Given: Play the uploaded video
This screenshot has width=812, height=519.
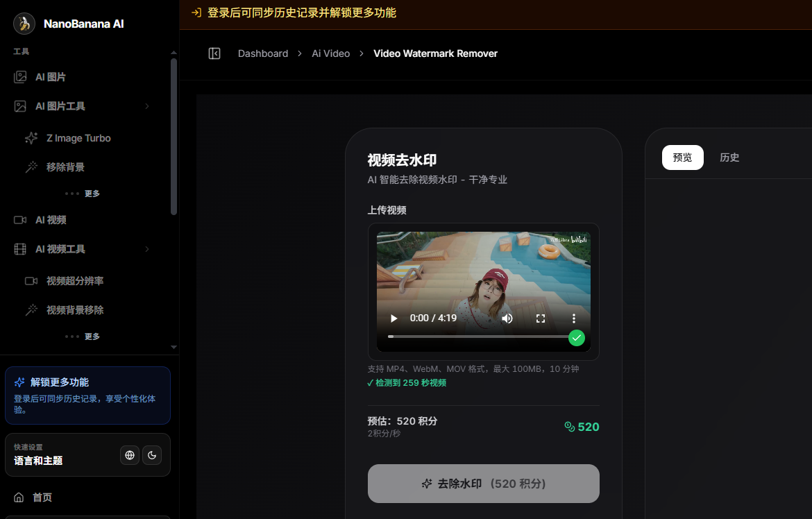Looking at the screenshot, I should [394, 318].
